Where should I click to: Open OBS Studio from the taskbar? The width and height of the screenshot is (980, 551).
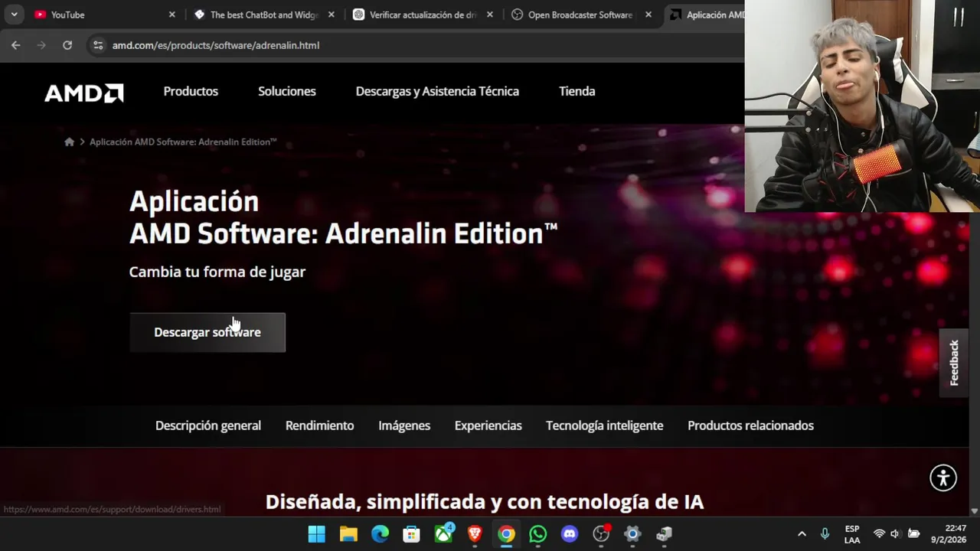[601, 533]
